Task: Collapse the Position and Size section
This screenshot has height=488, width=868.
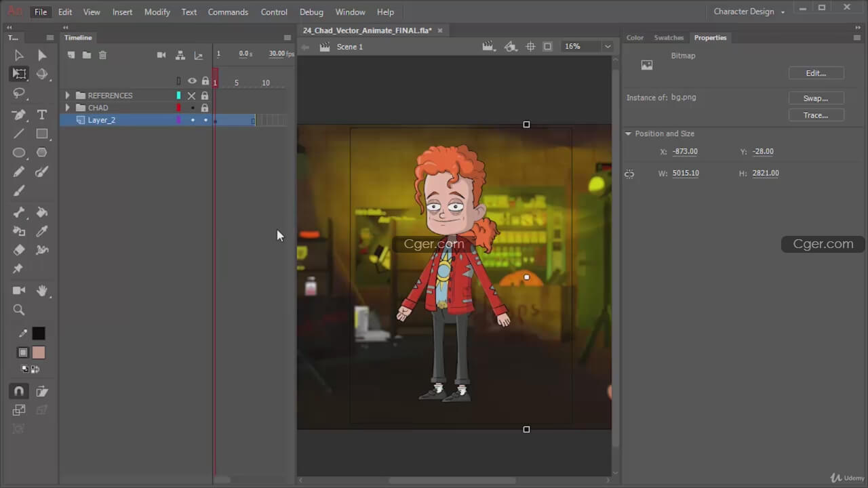Action: click(x=628, y=134)
